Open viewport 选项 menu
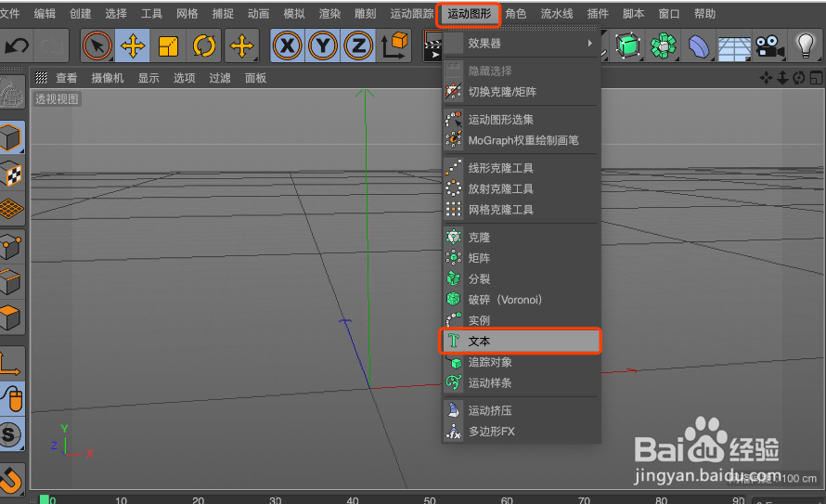The image size is (826, 504). point(185,78)
